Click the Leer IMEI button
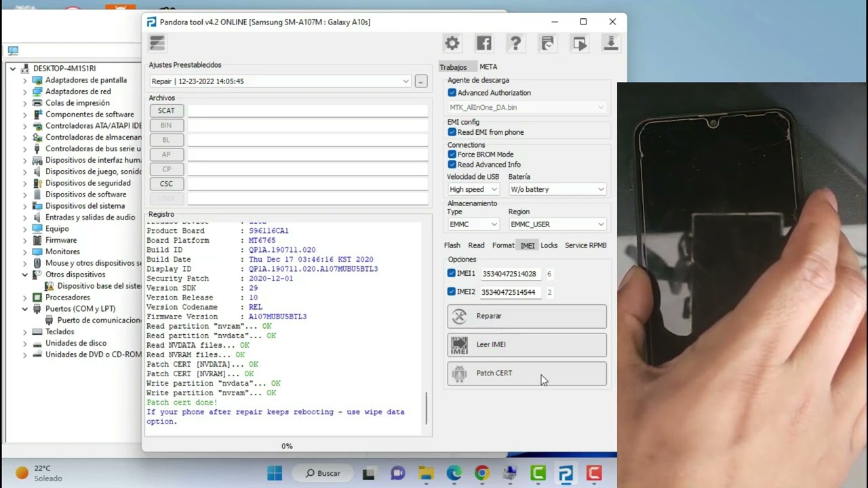 click(x=527, y=345)
